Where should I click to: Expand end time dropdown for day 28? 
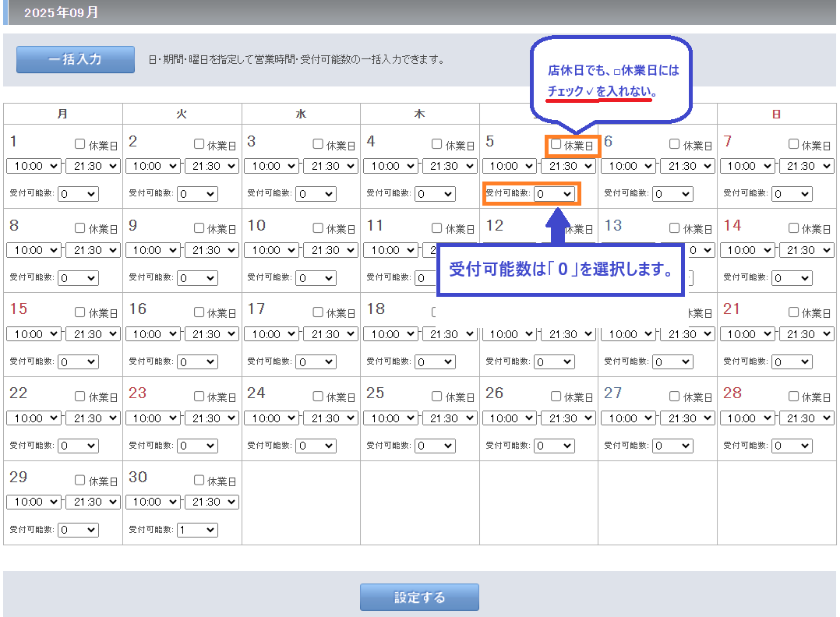tap(806, 418)
